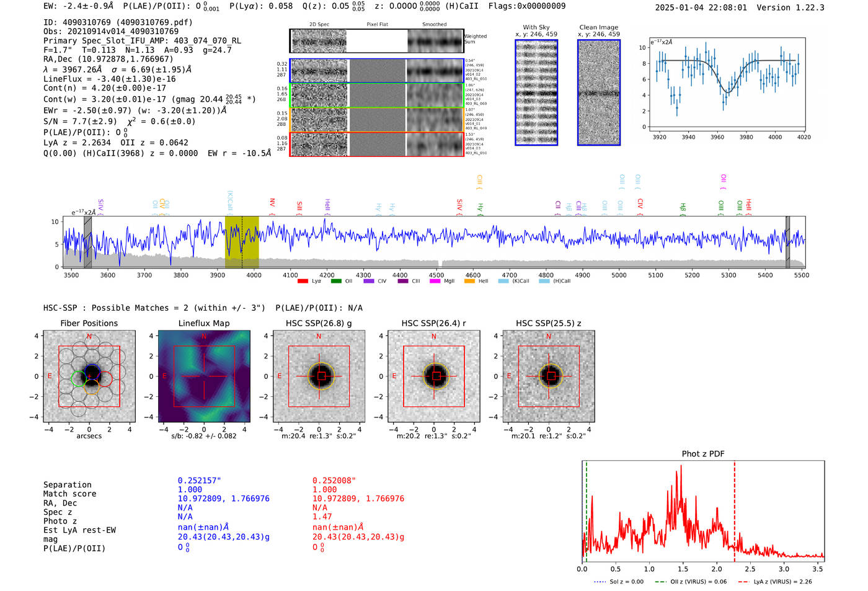
Task: Click the P(Lyα): 0.058 header value
Action: click(x=261, y=6)
